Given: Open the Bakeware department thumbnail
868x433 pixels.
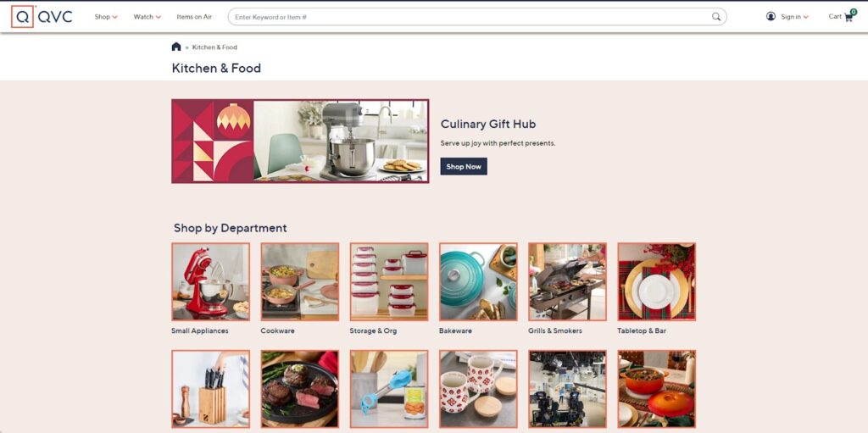Looking at the screenshot, I should click(478, 282).
